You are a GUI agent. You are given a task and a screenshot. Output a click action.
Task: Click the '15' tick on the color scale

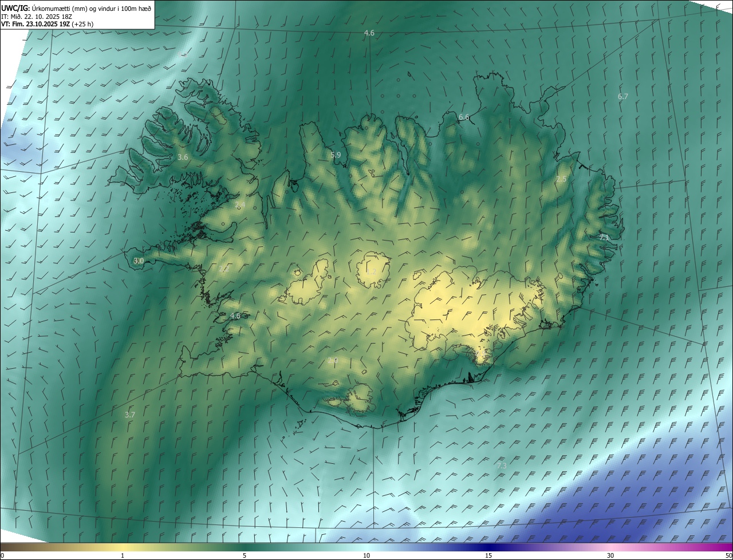point(488,555)
